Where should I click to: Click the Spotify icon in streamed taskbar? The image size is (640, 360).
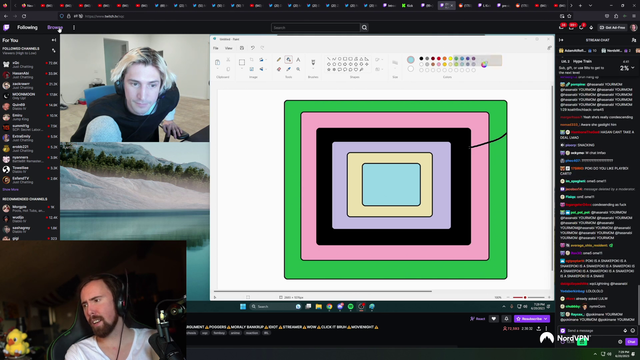tap(351, 307)
